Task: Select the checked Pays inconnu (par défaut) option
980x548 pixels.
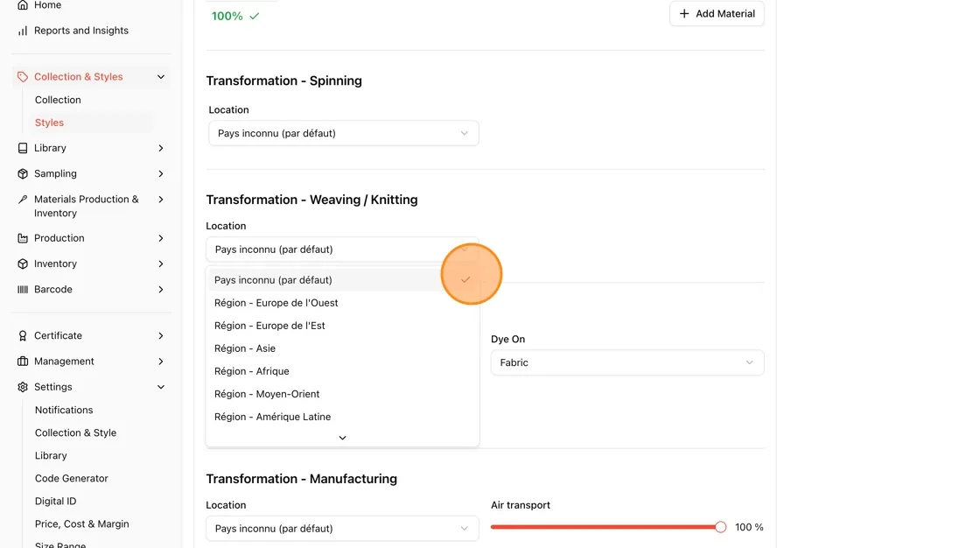Action: (x=342, y=279)
